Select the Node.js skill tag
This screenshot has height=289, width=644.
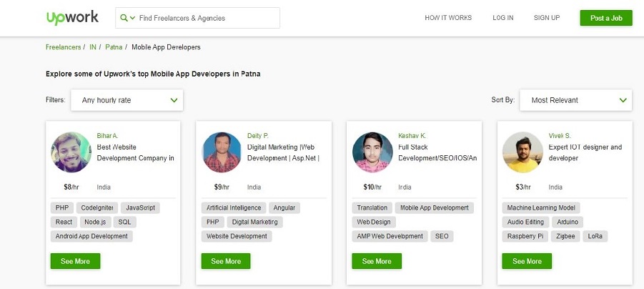tap(95, 222)
